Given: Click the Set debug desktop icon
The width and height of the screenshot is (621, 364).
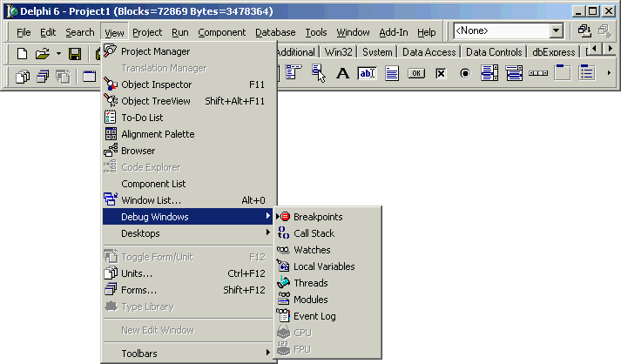Looking at the screenshot, I should (604, 30).
